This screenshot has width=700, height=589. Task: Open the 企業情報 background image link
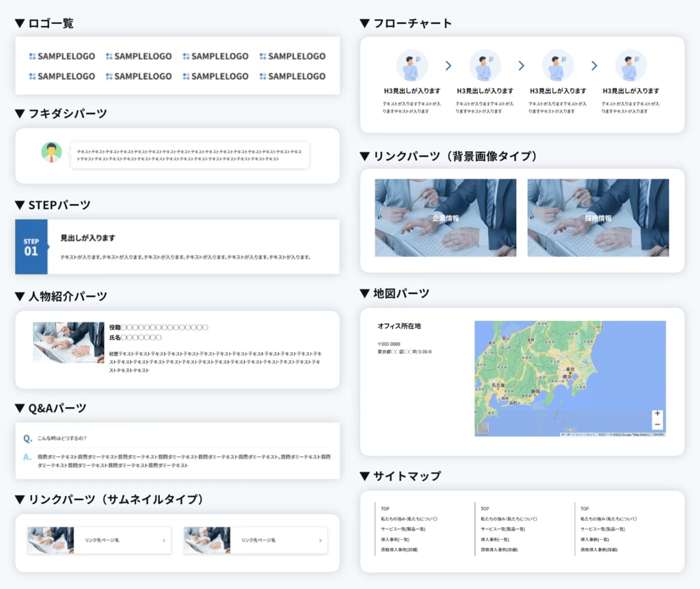click(446, 218)
